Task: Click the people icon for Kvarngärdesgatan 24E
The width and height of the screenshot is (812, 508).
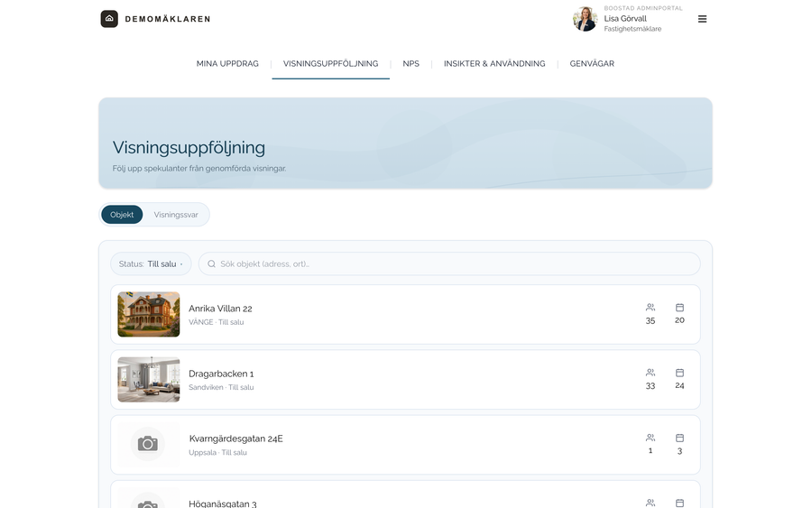Action: [651, 439]
